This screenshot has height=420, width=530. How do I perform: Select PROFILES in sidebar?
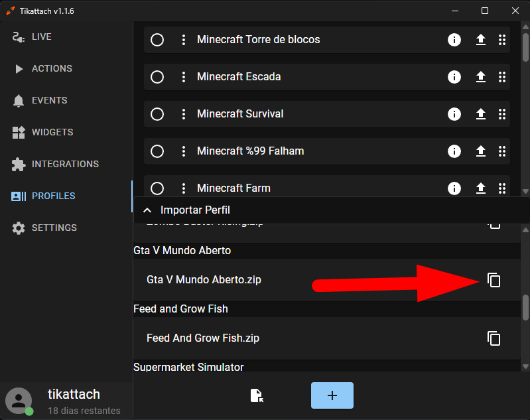tap(66, 196)
